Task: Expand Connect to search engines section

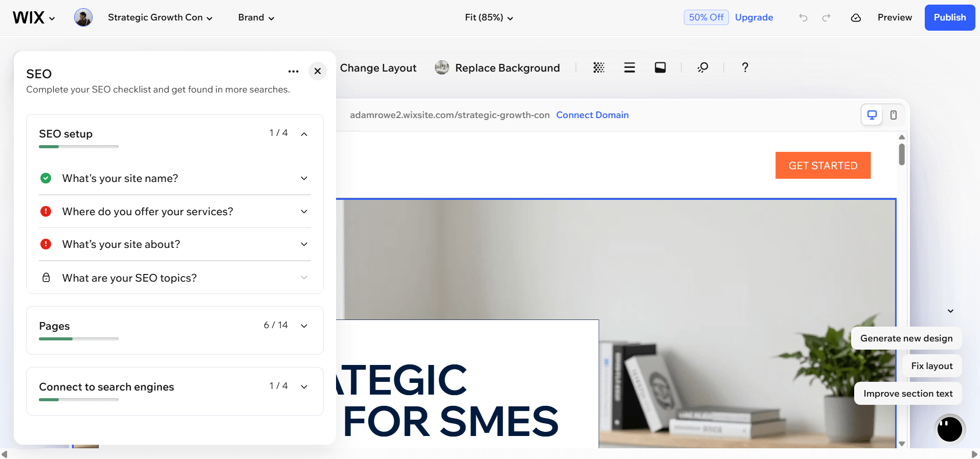Action: point(304,387)
